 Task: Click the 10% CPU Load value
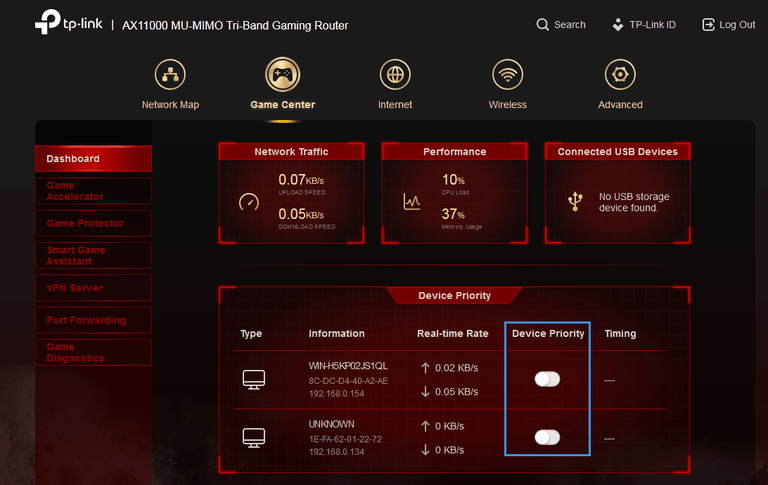pos(453,180)
